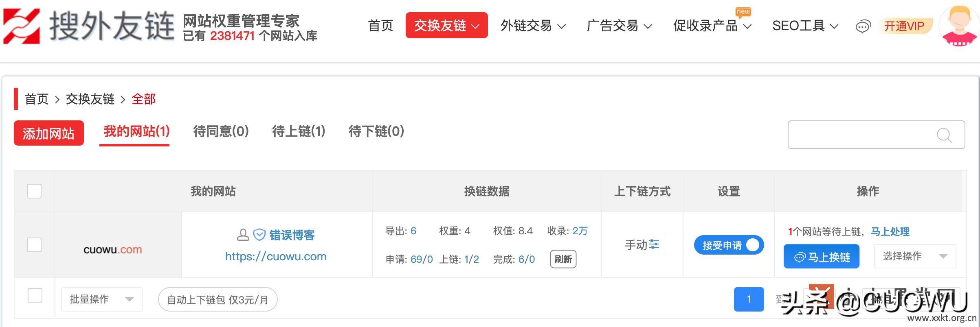Click the blue verified shield beside 错误博客
Viewport: 980px width, 327px height.
point(259,234)
